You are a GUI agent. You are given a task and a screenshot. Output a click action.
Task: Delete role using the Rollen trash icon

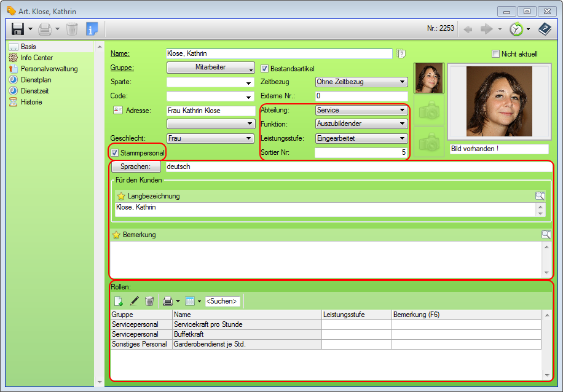click(149, 301)
